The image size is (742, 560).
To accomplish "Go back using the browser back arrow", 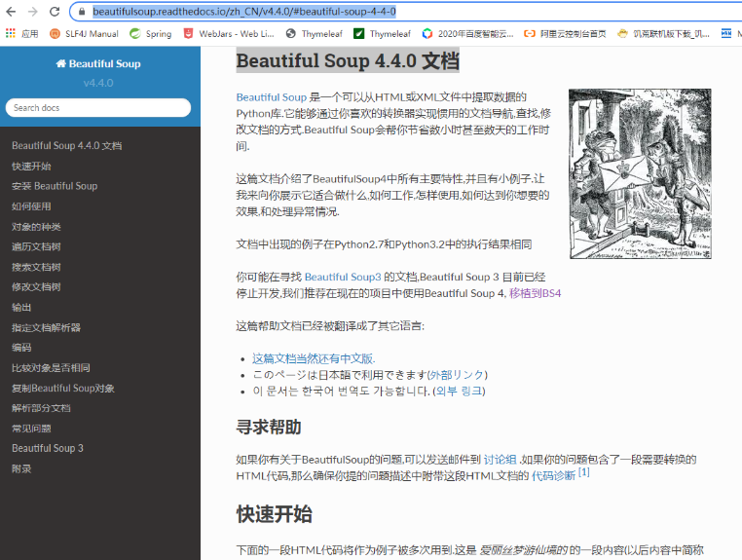I will coord(11,12).
